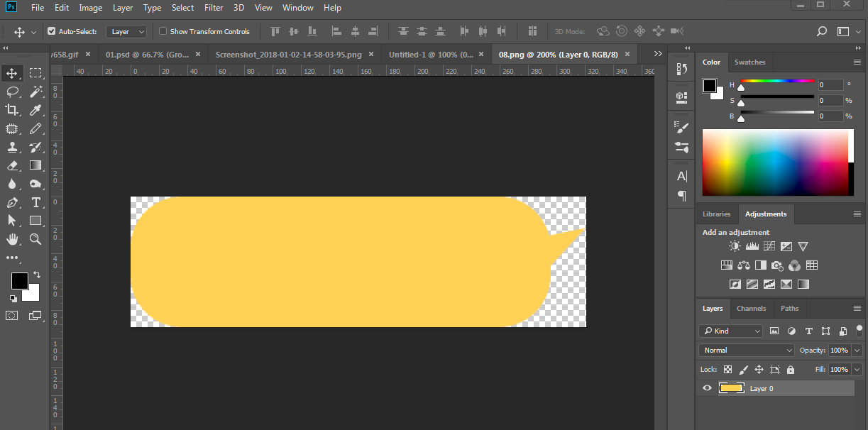The height and width of the screenshot is (430, 868).
Task: Open the Libraries panel tab
Action: [x=716, y=214]
